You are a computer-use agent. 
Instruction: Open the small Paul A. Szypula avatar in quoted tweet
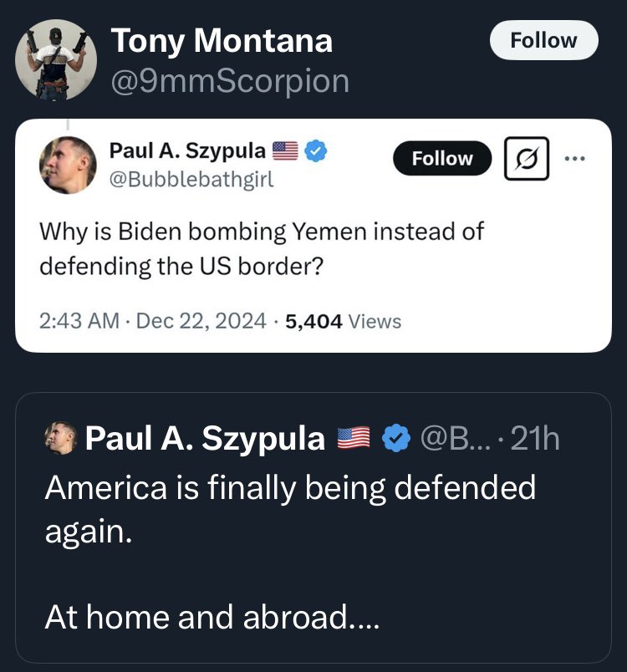(61, 438)
